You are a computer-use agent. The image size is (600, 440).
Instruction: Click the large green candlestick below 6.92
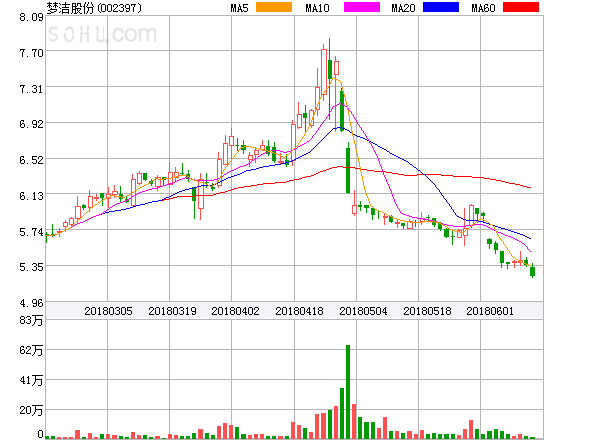pyautogui.click(x=348, y=168)
